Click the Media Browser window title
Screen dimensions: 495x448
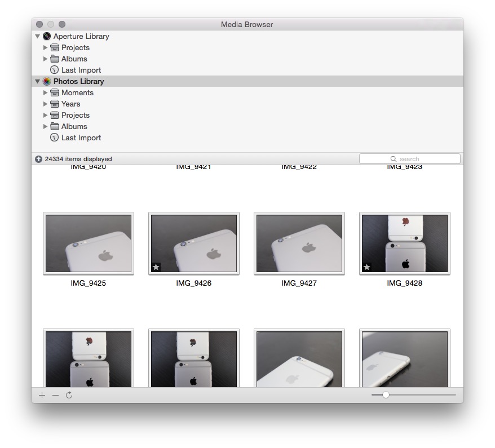pyautogui.click(x=247, y=24)
